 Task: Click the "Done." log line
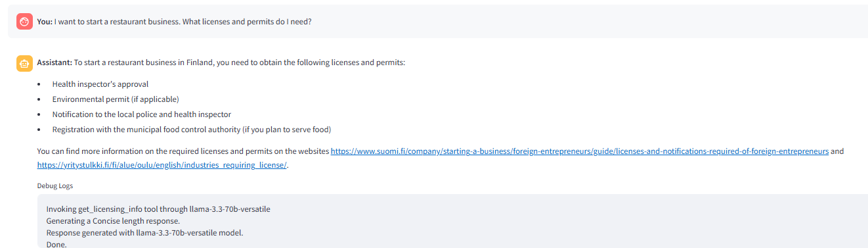click(x=56, y=244)
